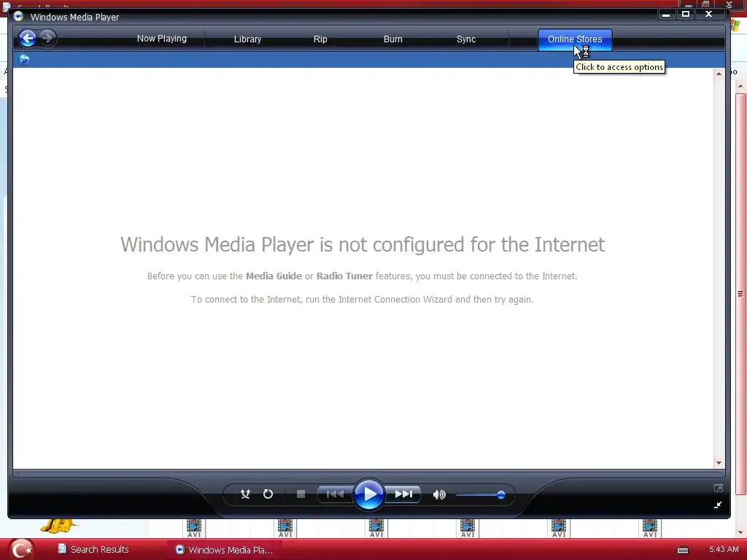Click the seek bar above playback controls

point(368,473)
